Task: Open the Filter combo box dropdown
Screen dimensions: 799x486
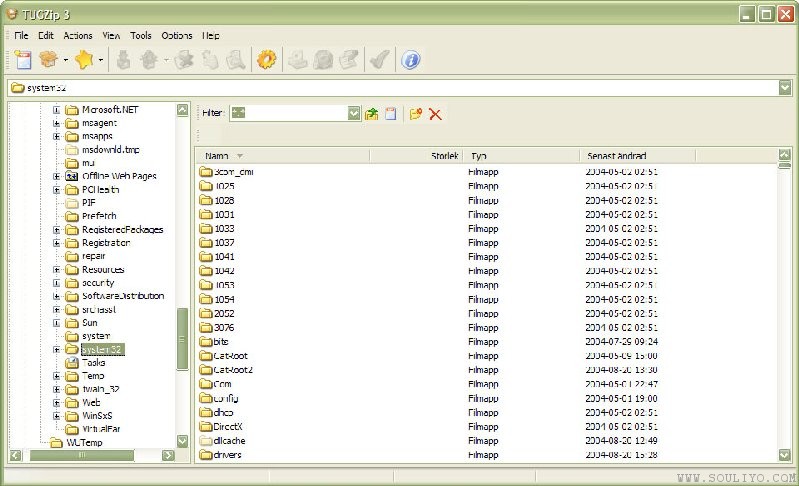Action: click(354, 114)
